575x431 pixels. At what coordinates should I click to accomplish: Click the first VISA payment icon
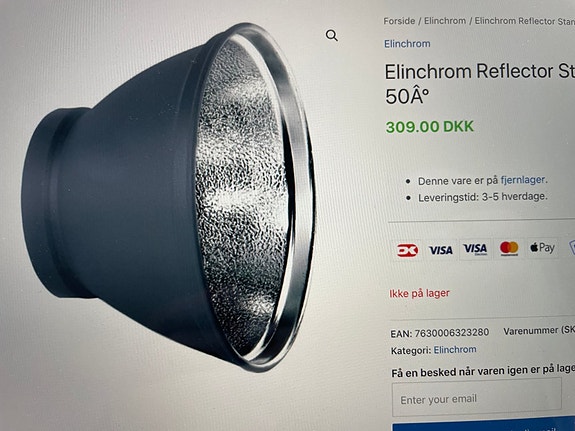pos(440,251)
